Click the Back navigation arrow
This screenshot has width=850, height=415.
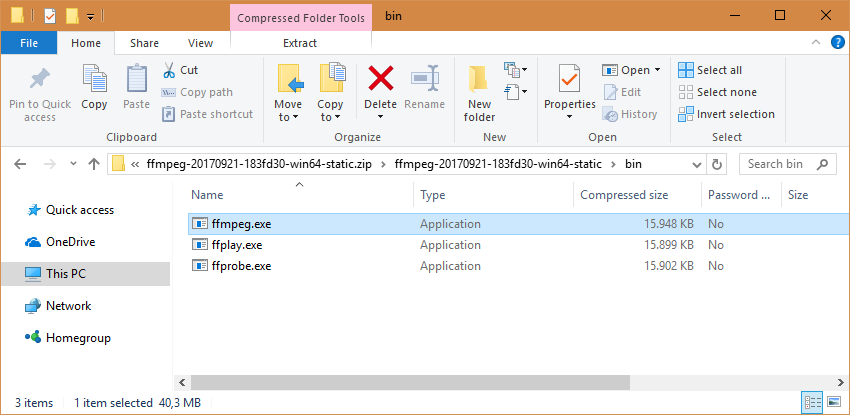pyautogui.click(x=20, y=164)
